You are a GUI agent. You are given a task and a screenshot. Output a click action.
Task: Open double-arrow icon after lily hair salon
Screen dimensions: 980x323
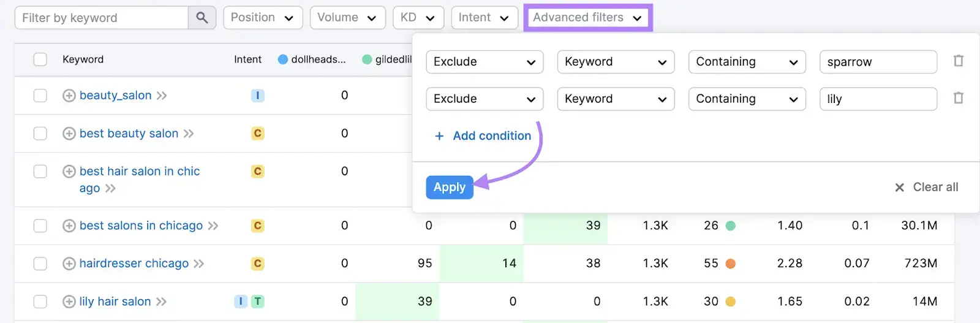pos(161,302)
